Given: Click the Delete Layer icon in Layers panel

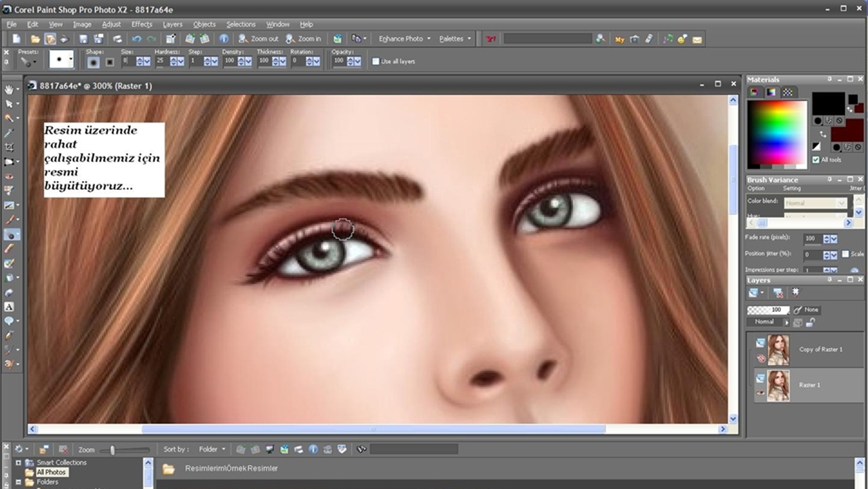Looking at the screenshot, I should (x=778, y=293).
